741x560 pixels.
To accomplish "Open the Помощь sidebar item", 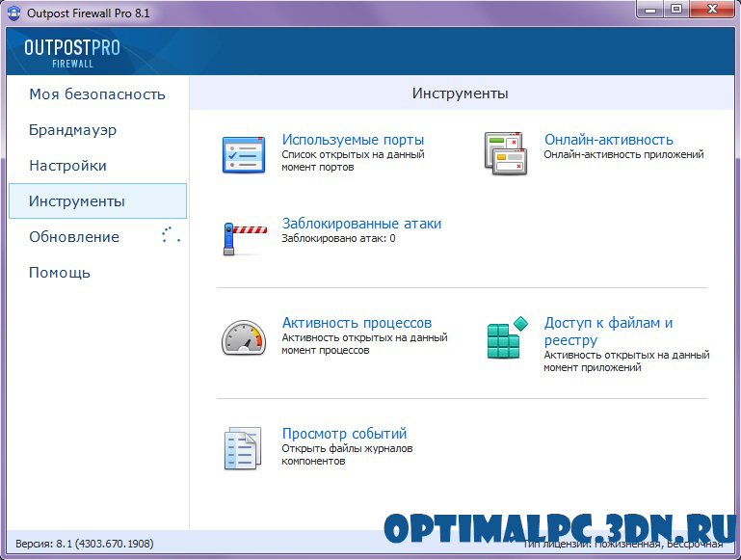I will coord(60,273).
